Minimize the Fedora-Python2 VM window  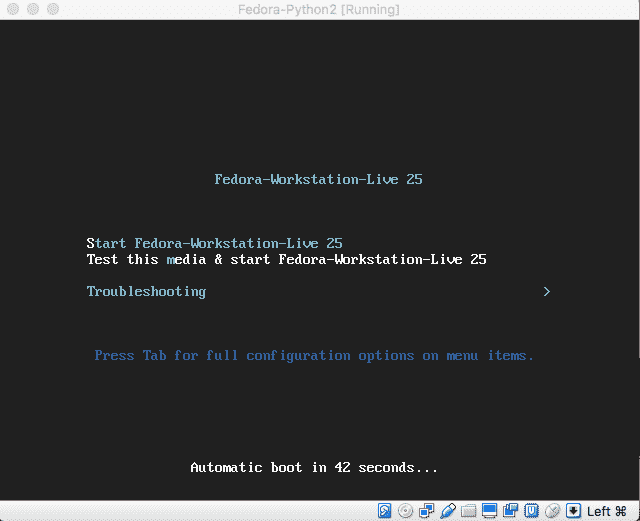(33, 9)
